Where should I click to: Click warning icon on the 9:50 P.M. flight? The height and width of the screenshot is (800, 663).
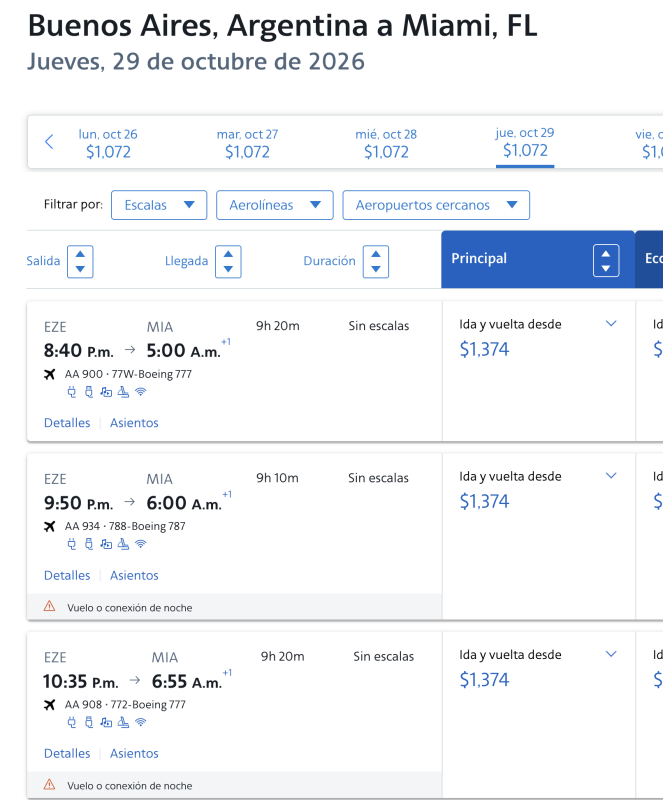pos(50,607)
